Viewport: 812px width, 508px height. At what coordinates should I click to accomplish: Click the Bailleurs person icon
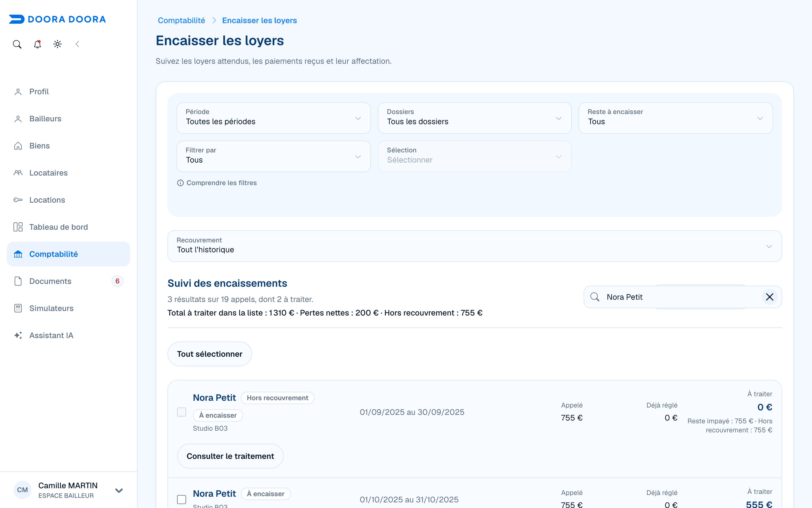(18, 119)
